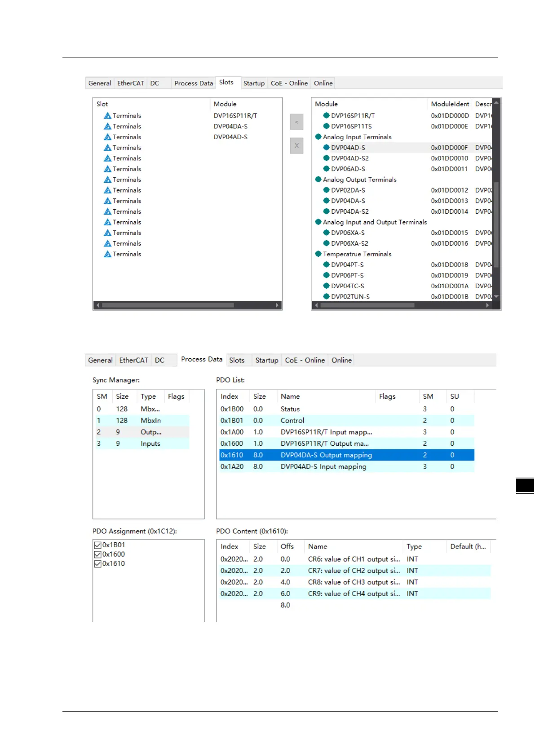Click the Analog Input Terminals group icon

click(x=318, y=137)
